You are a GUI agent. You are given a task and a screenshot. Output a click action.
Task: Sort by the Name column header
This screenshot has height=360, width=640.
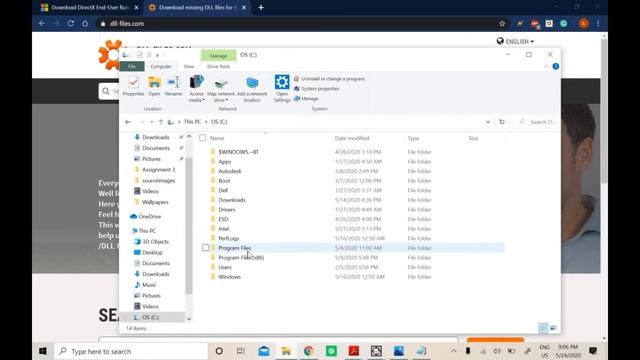217,138
